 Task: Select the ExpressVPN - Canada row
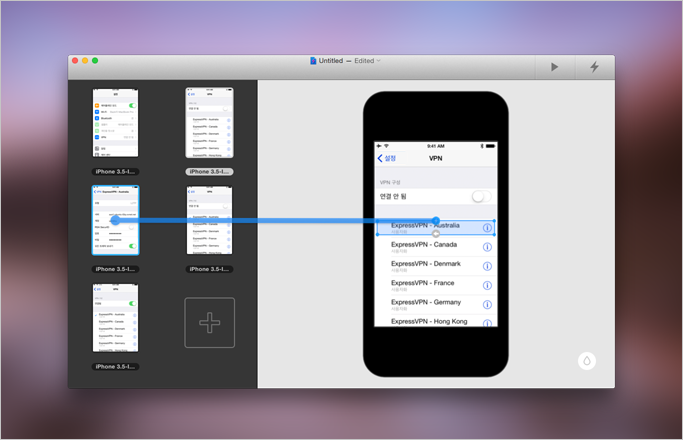pos(436,247)
